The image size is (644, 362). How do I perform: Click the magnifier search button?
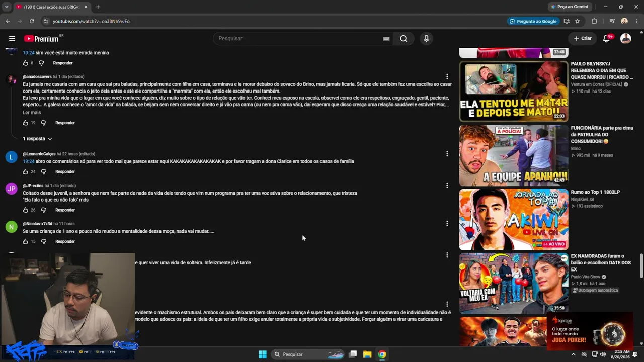[x=404, y=39]
